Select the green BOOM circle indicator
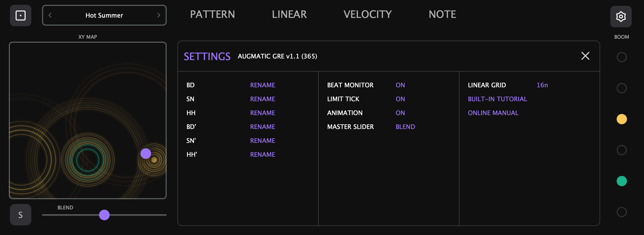The height and width of the screenshot is (235, 644). point(622,181)
